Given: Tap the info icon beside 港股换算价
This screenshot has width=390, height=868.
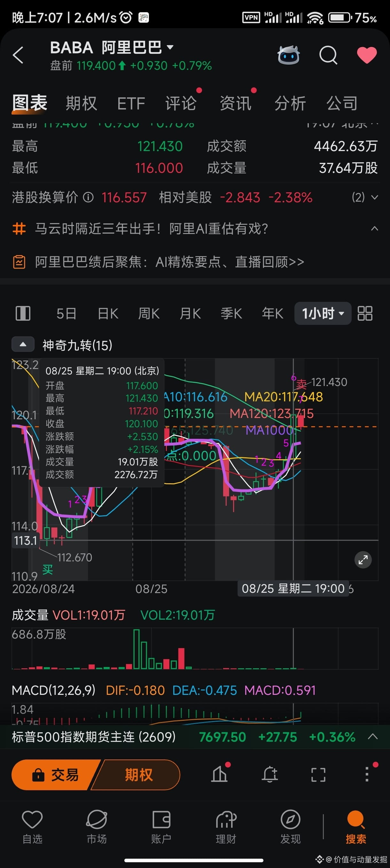Looking at the screenshot, I should pos(88,197).
